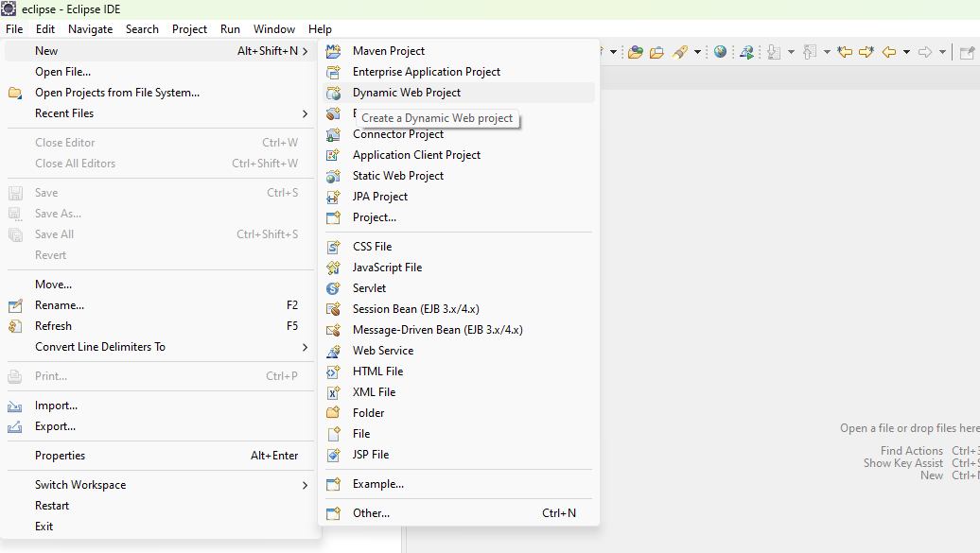Launch the Open Web Browser globe icon
The image size is (980, 553).
(720, 51)
